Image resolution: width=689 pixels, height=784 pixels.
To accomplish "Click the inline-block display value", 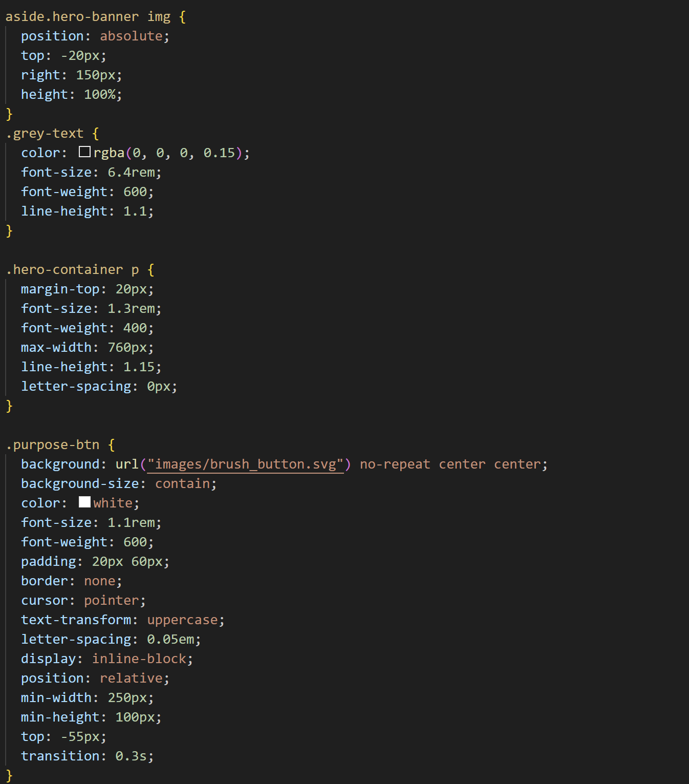I will tap(139, 659).
